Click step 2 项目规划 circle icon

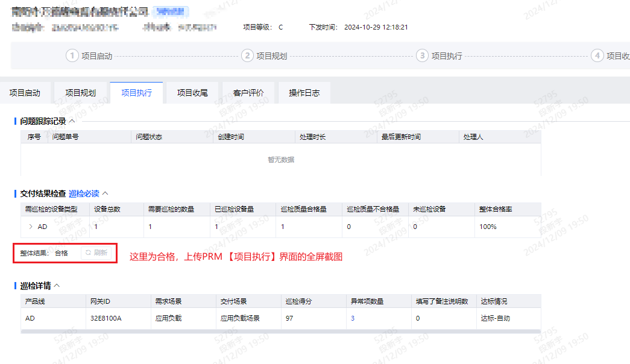[247, 55]
